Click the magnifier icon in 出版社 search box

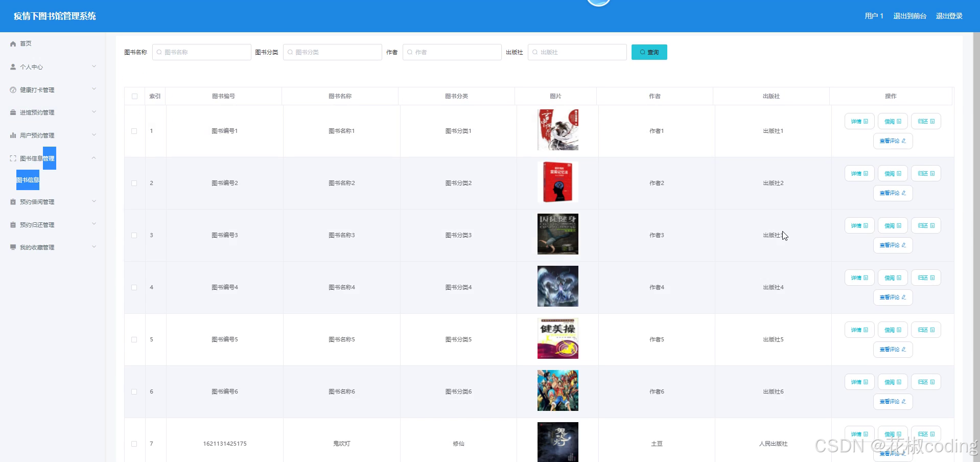click(535, 52)
